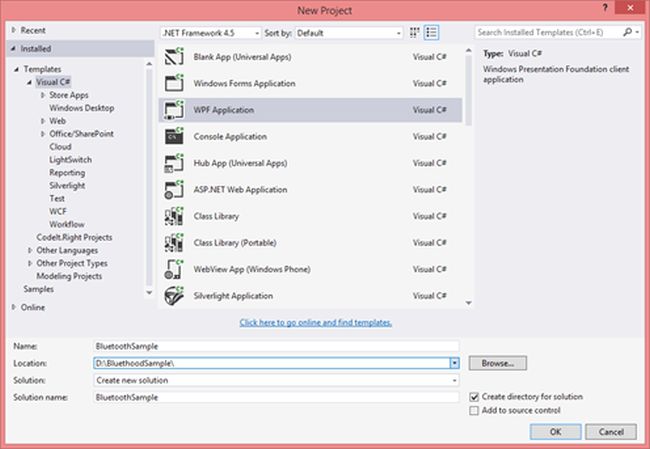This screenshot has width=650, height=449.
Task: Select the Reporting category
Action: pos(67,172)
